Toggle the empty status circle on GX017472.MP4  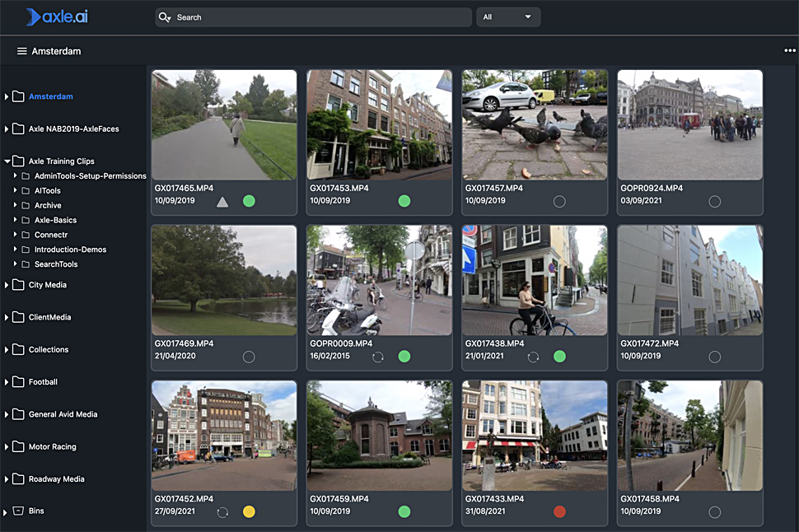click(715, 357)
